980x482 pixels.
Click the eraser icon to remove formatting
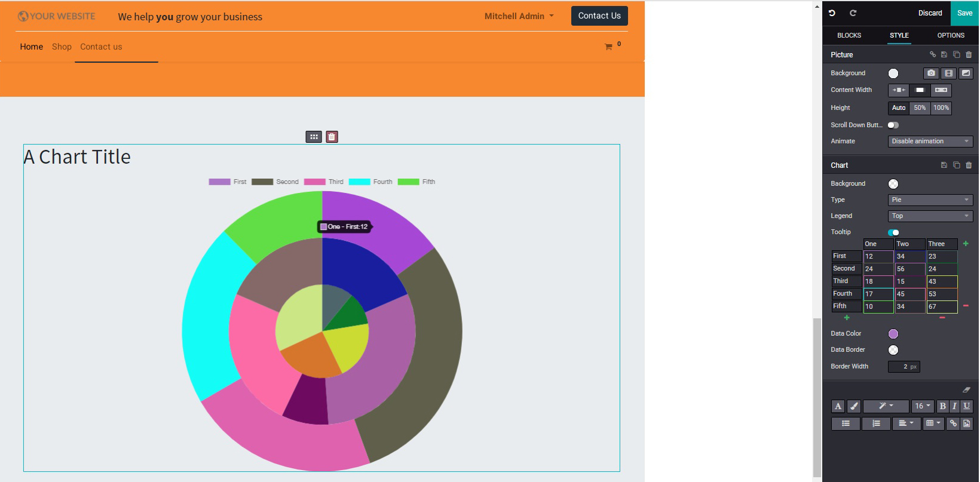click(966, 389)
